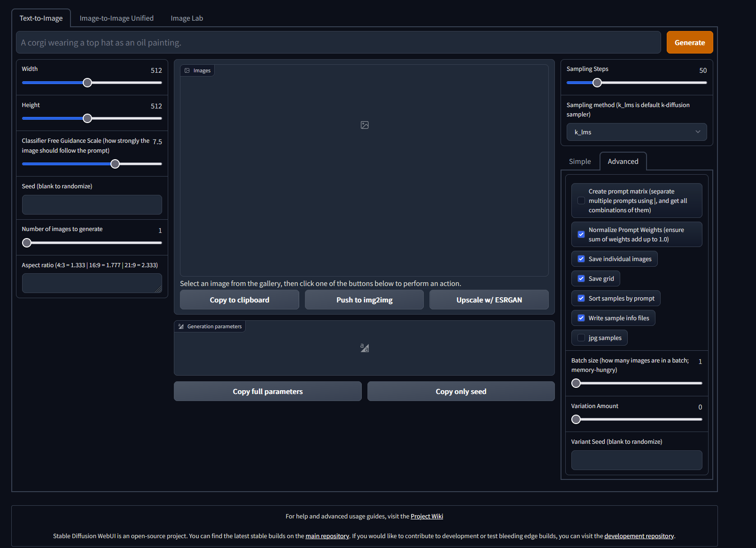Click the Seed input field
Image resolution: width=756 pixels, height=548 pixels.
click(92, 205)
